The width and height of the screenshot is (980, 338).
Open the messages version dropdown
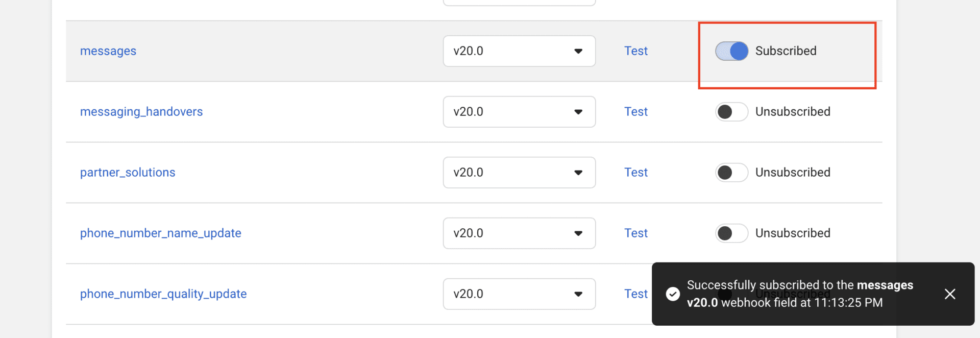click(519, 51)
